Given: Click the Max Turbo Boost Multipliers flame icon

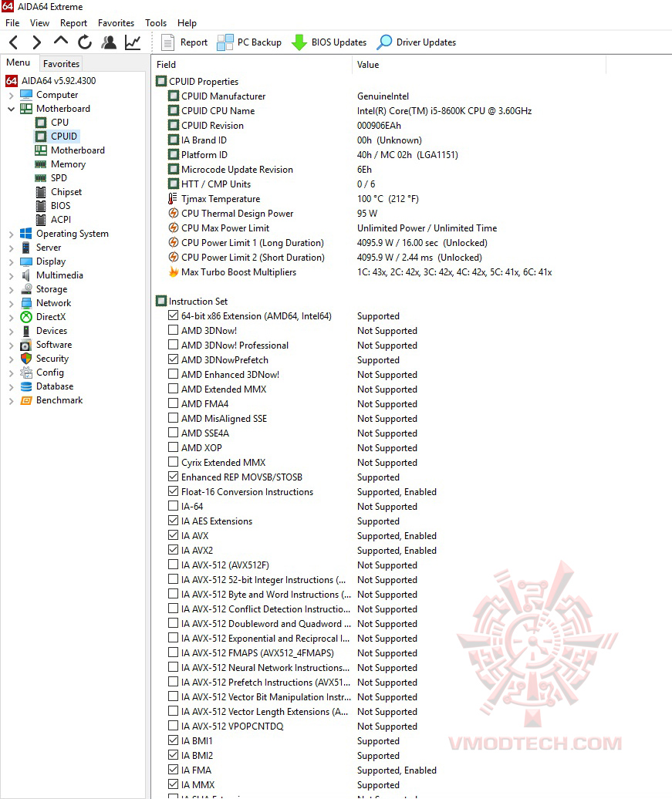Looking at the screenshot, I should (x=174, y=272).
